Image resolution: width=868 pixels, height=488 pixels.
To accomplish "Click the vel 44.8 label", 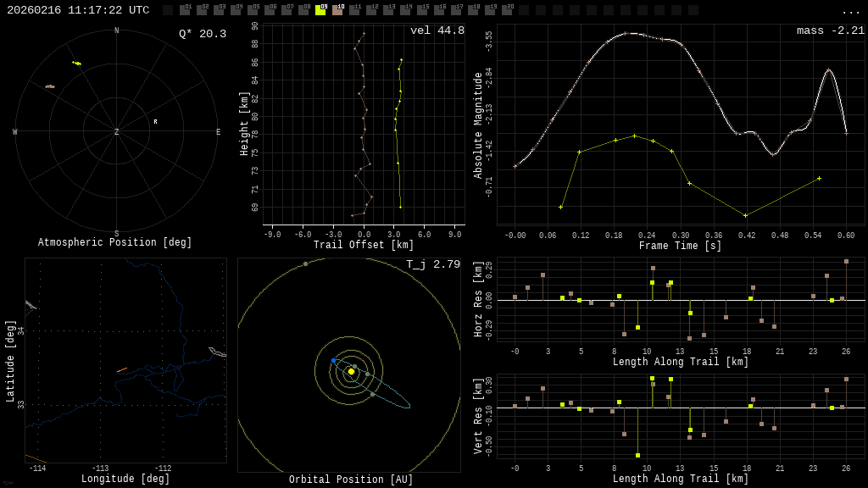I will (437, 30).
